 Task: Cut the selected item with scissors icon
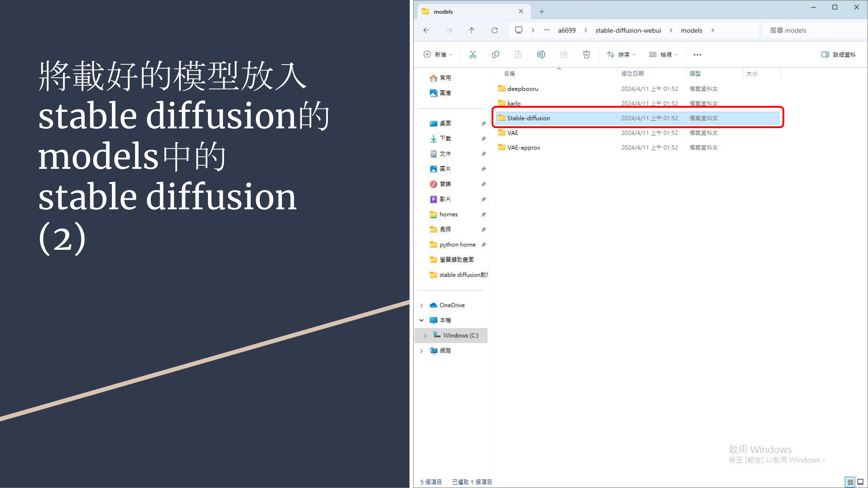pyautogui.click(x=473, y=55)
